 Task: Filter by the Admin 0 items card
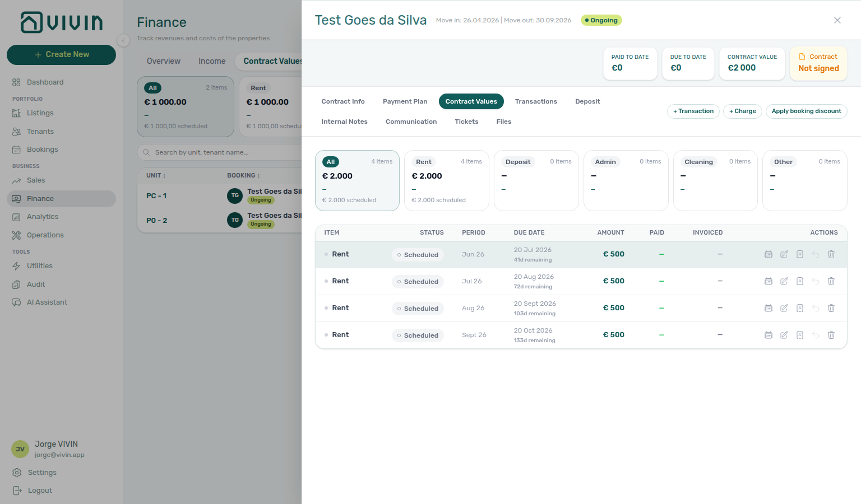[626, 180]
